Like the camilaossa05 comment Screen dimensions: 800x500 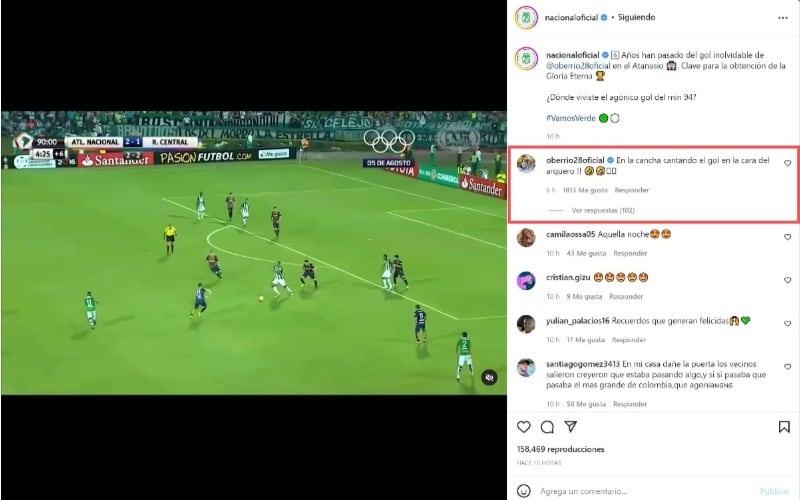point(787,237)
